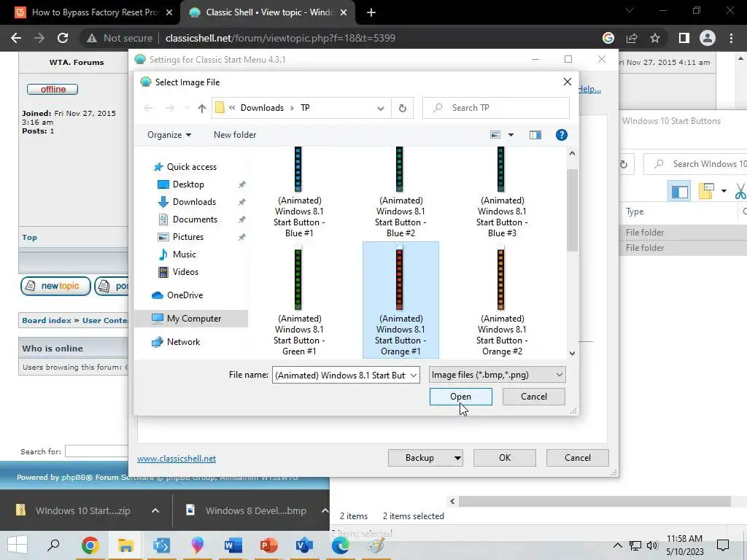747x560 pixels.
Task: Open Microsoft Edge from the taskbar
Action: (340, 545)
